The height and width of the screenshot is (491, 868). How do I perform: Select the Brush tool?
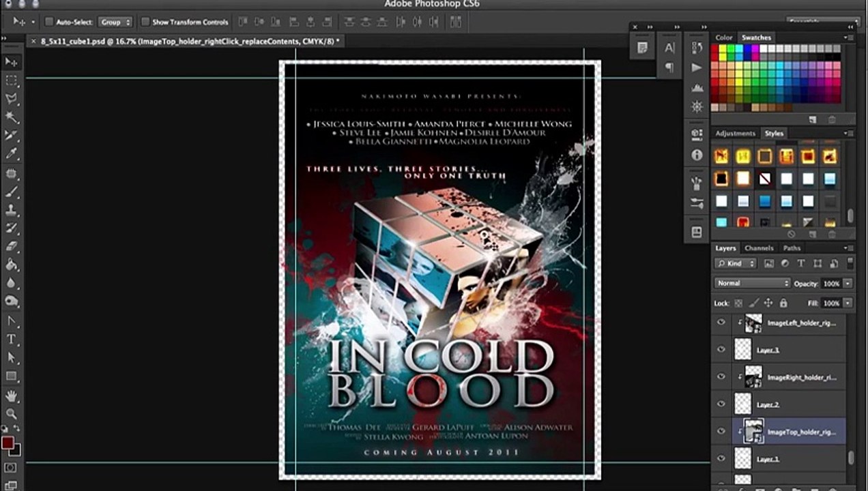(12, 192)
